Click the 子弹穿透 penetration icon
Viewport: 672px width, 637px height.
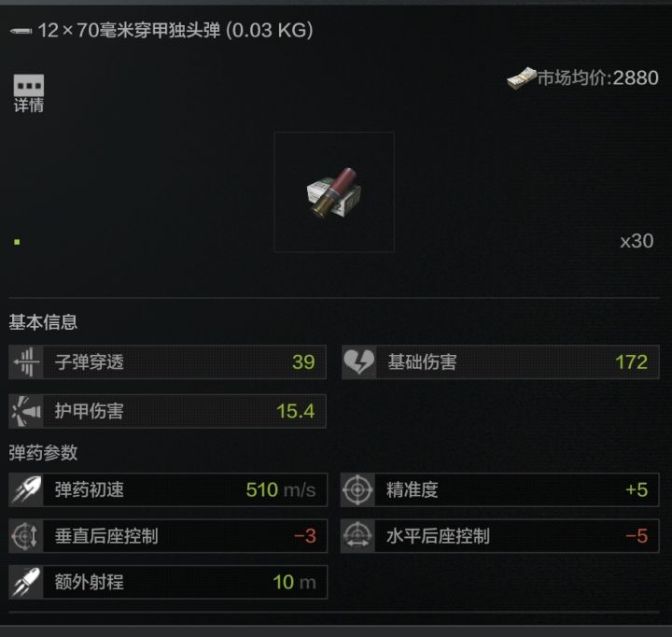[26, 362]
